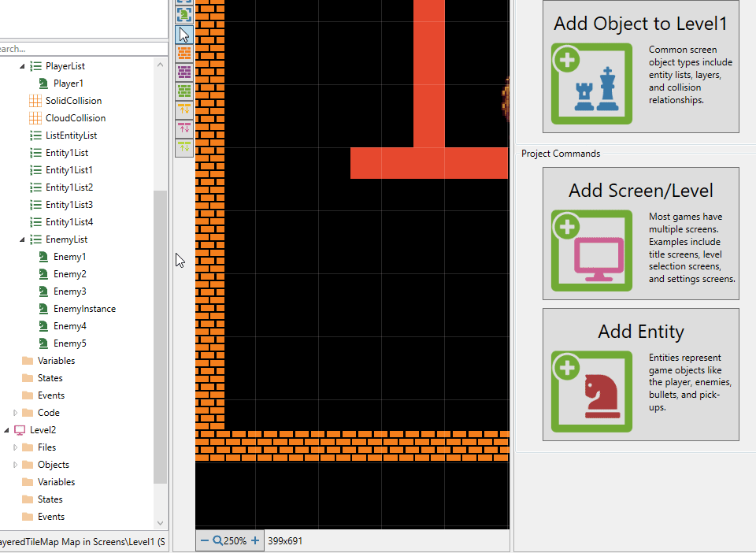Zoom in with the plus button
The height and width of the screenshot is (553, 756).
pyautogui.click(x=255, y=540)
